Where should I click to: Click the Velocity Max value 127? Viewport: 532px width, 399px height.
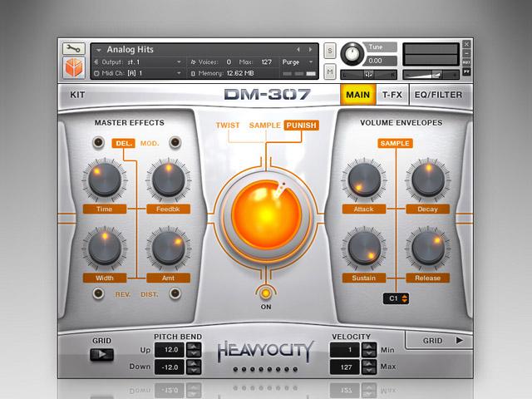[x=345, y=367]
